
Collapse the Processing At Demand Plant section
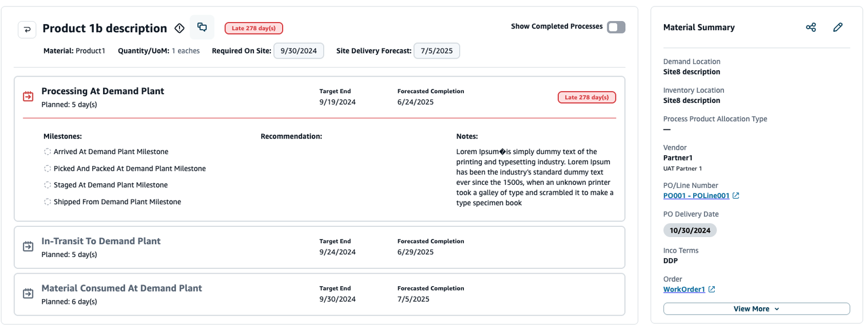click(102, 92)
